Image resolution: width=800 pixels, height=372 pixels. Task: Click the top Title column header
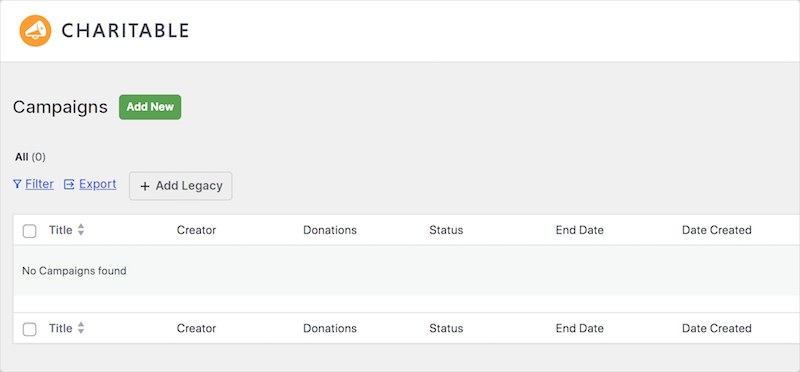click(61, 230)
